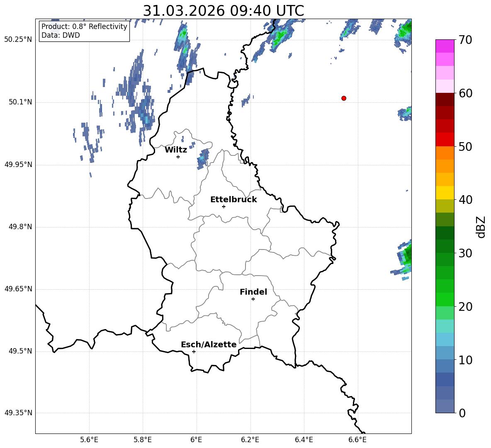Pick the bright green colorbar swatch just above the 20 tick
Viewport: 491px width, 448px height.
tap(445, 299)
